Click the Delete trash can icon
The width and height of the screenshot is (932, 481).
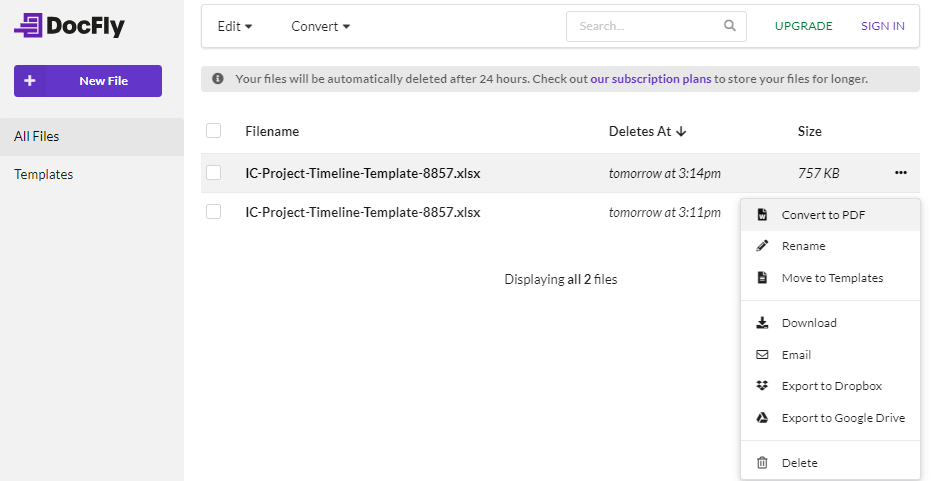point(762,463)
